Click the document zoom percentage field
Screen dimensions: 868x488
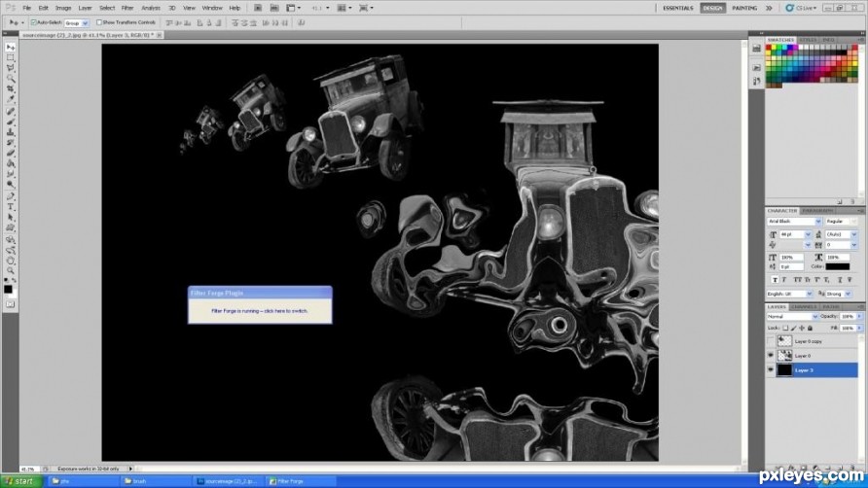[28, 470]
